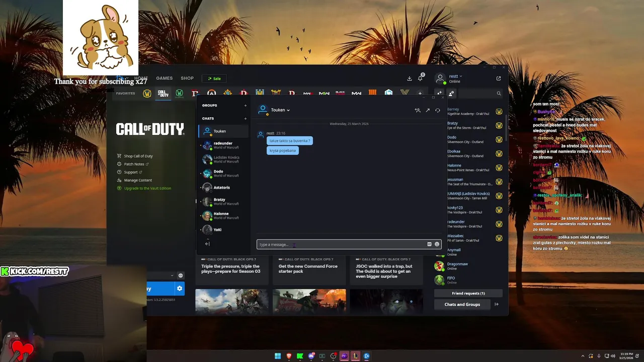Viewport: 644px width, 362px height.
Task: Open Friend requests (1) button
Action: coord(468,293)
